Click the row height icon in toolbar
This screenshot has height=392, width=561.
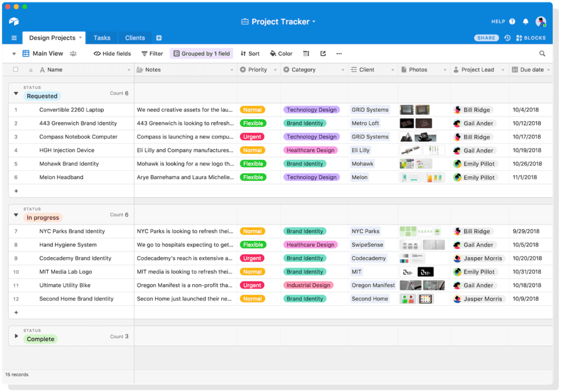pyautogui.click(x=306, y=54)
